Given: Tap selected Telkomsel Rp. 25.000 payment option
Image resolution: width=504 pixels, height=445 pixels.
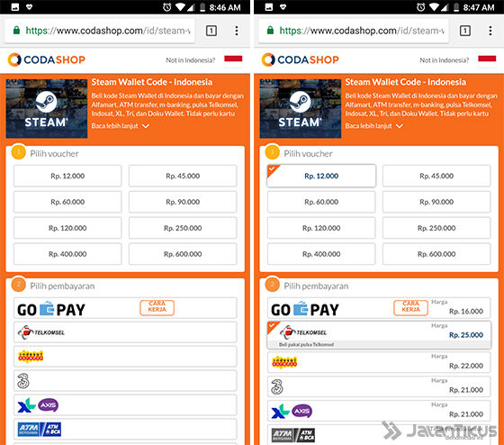Looking at the screenshot, I should [x=379, y=335].
